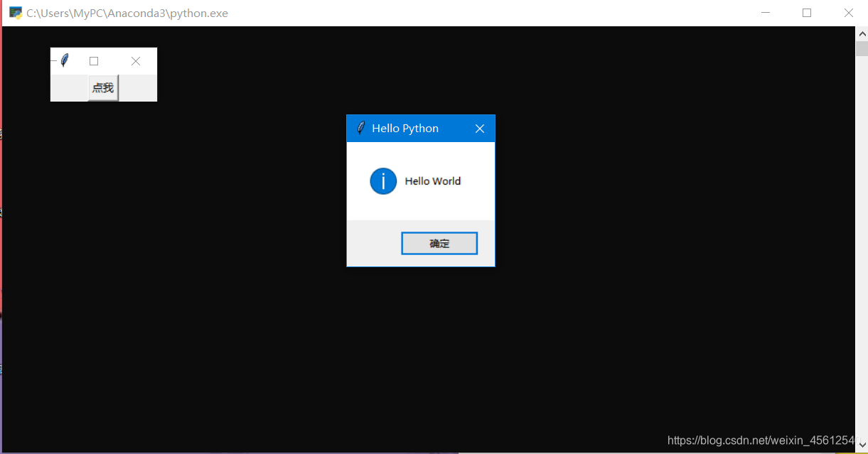868x454 pixels.
Task: Maximize the small Tk window
Action: (93, 61)
